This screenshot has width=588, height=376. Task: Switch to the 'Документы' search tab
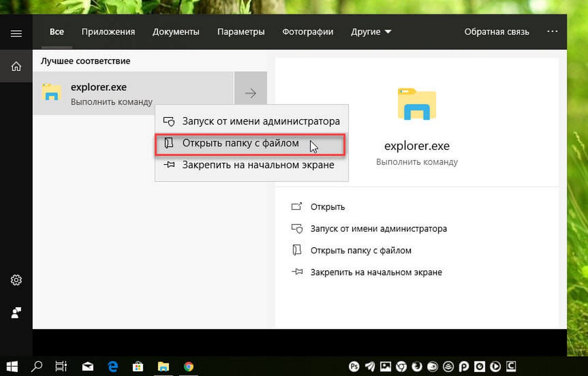click(x=176, y=31)
